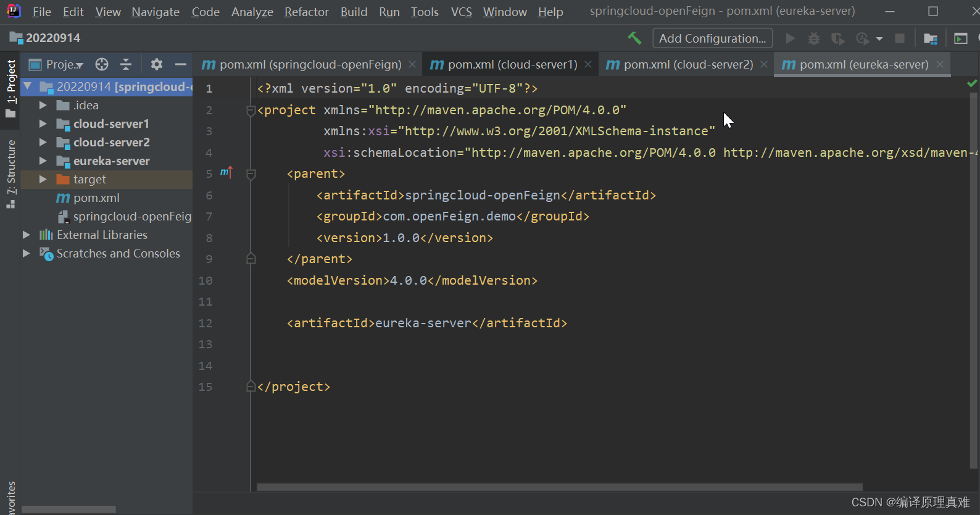The height and width of the screenshot is (515, 980).
Task: Open the Run menu
Action: [389, 12]
